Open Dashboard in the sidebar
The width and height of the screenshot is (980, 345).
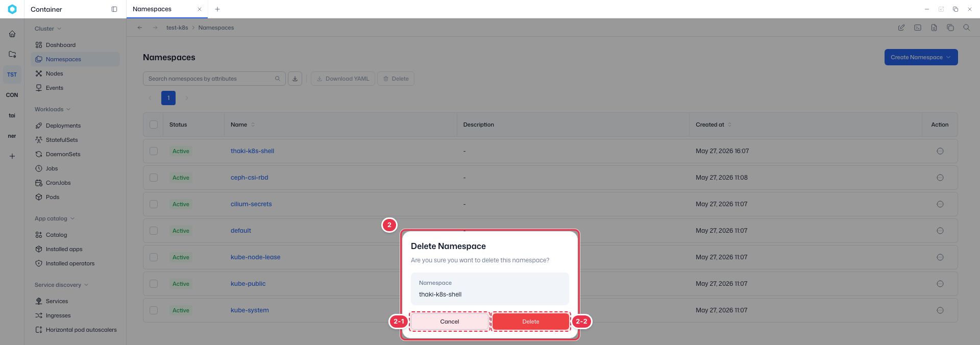tap(75, 45)
